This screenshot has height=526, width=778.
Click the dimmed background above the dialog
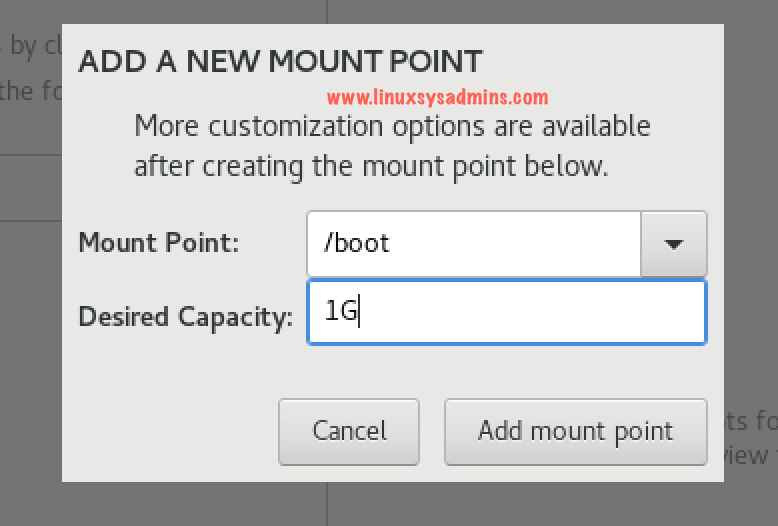click(400, 12)
